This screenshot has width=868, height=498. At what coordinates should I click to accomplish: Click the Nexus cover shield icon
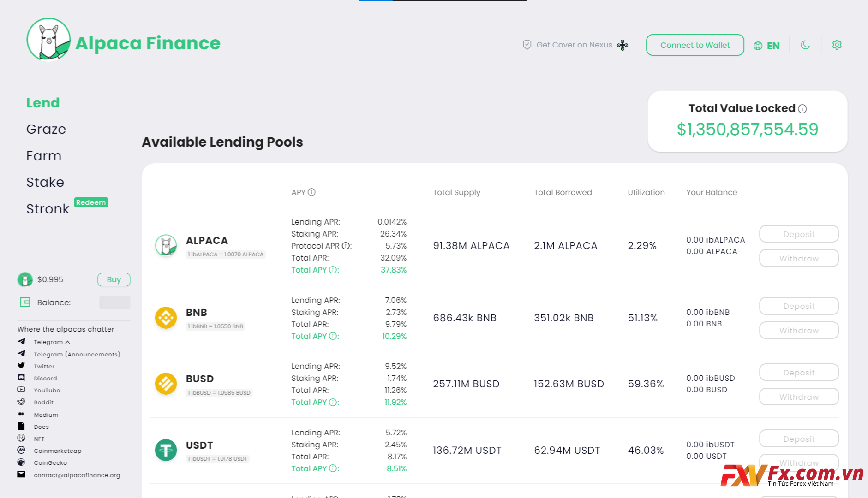click(x=527, y=45)
